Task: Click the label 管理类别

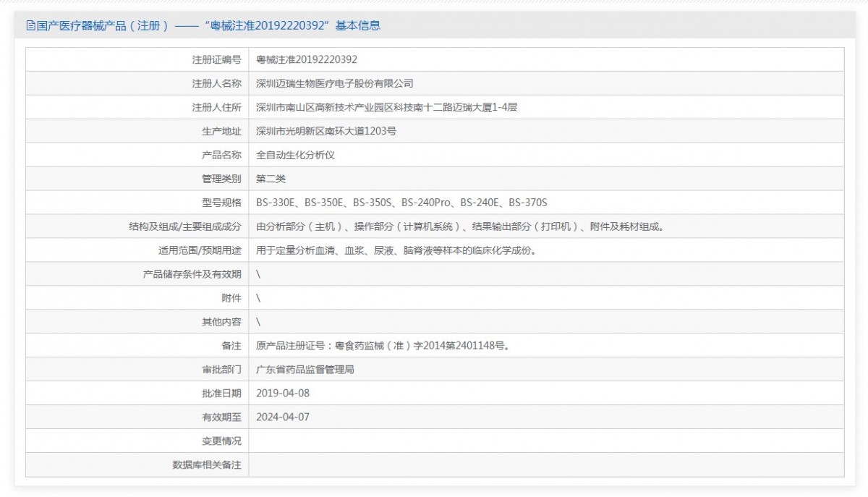Action: 222,179
